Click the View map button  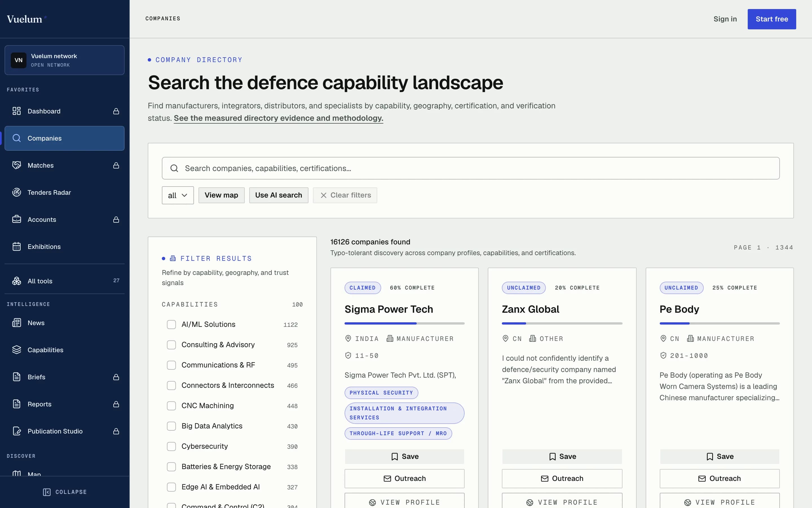(x=221, y=195)
